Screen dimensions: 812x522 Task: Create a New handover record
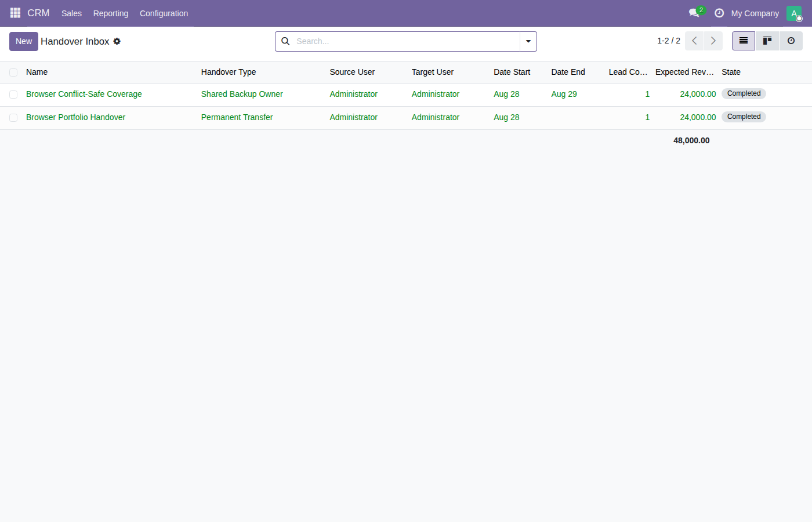[x=24, y=41]
